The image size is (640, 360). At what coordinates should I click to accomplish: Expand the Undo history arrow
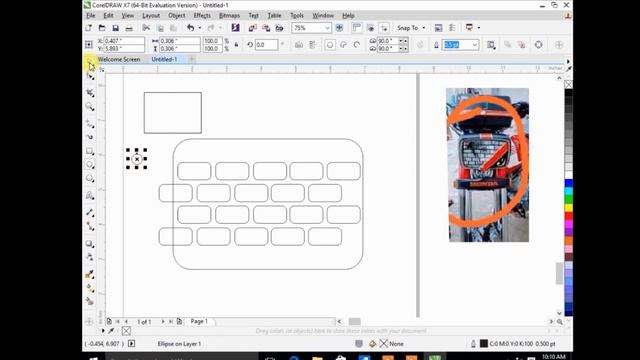(200, 28)
